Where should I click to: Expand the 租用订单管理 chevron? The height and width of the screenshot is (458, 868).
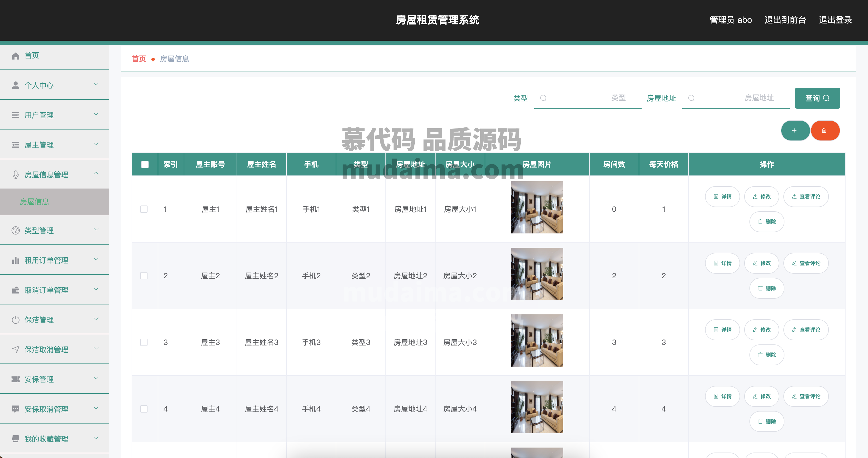(x=96, y=259)
